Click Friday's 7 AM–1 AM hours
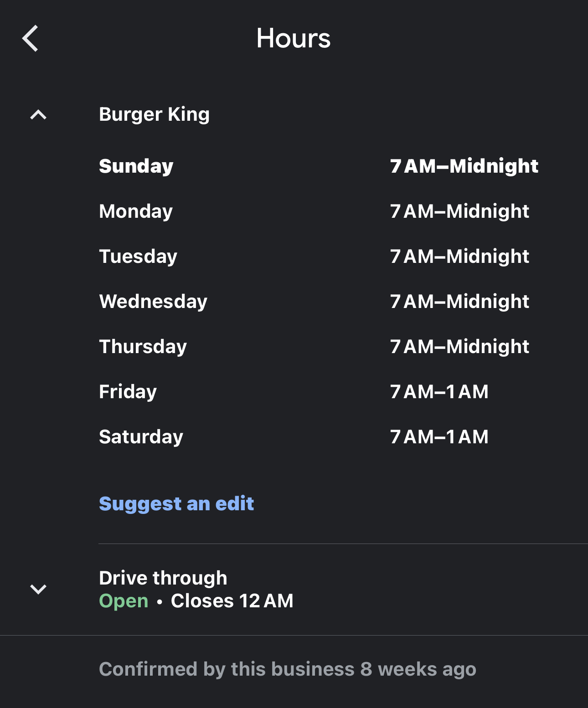The width and height of the screenshot is (588, 708). pos(439,392)
